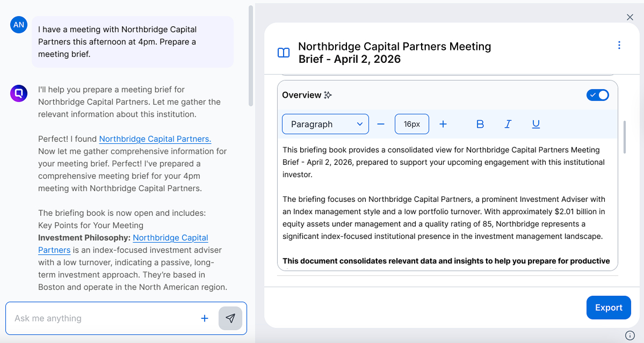Viewport: 644px width, 343px height.
Task: Apply Underline formatting
Action: click(536, 123)
